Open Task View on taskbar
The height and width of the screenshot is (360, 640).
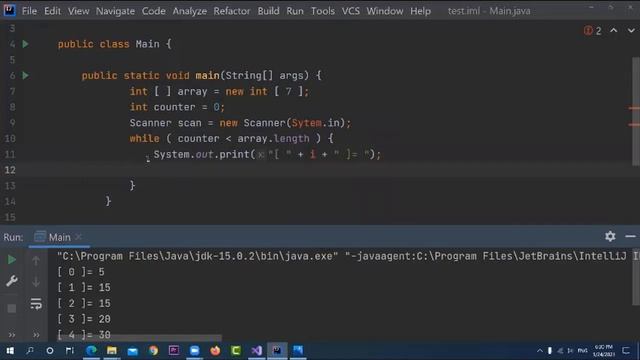pyautogui.click(x=70, y=351)
